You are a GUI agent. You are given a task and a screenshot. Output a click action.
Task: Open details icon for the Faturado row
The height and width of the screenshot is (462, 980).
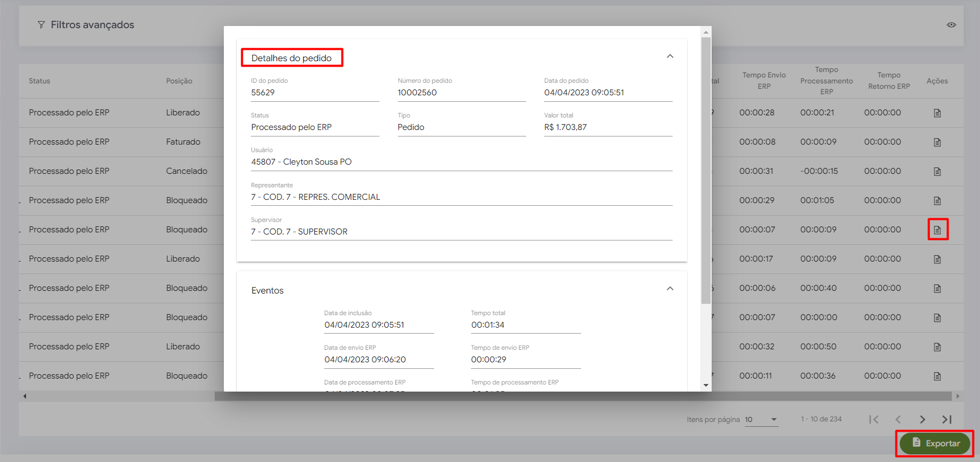pyautogui.click(x=937, y=142)
